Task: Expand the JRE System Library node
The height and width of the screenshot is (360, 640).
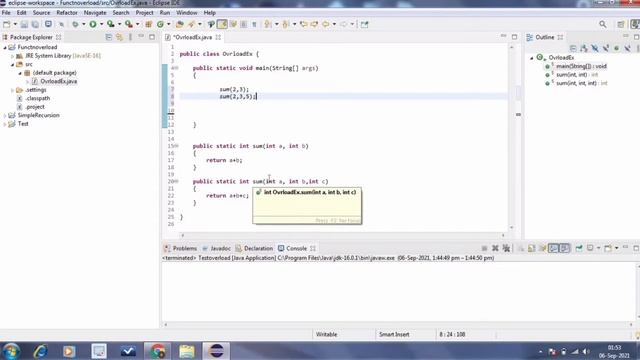Action: pos(12,56)
